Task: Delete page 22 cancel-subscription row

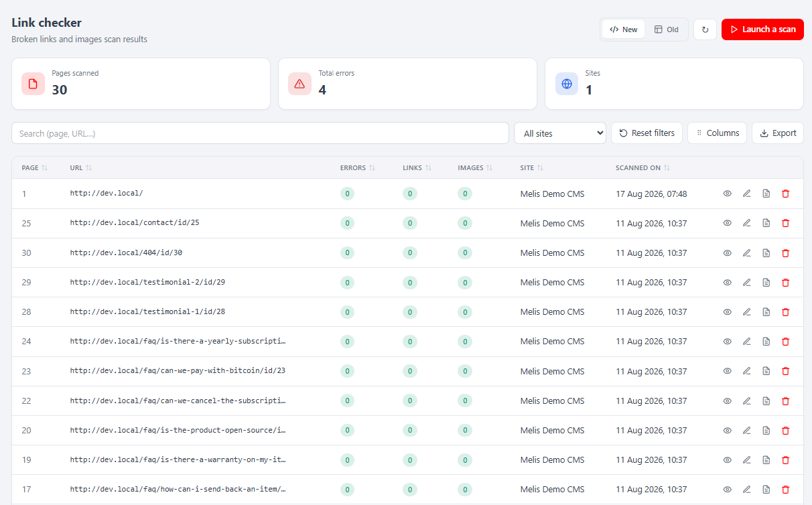Action: click(x=786, y=401)
